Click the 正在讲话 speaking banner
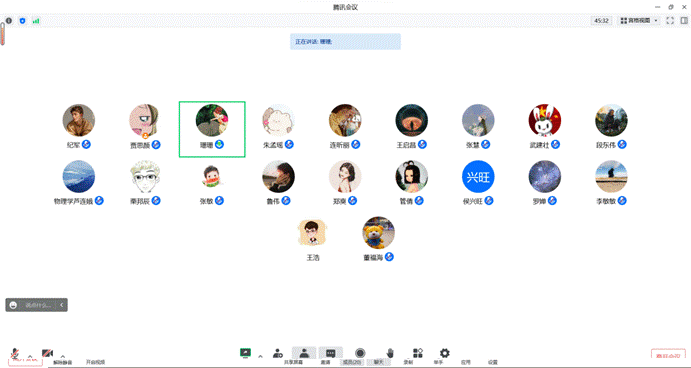691x368 pixels. (345, 41)
